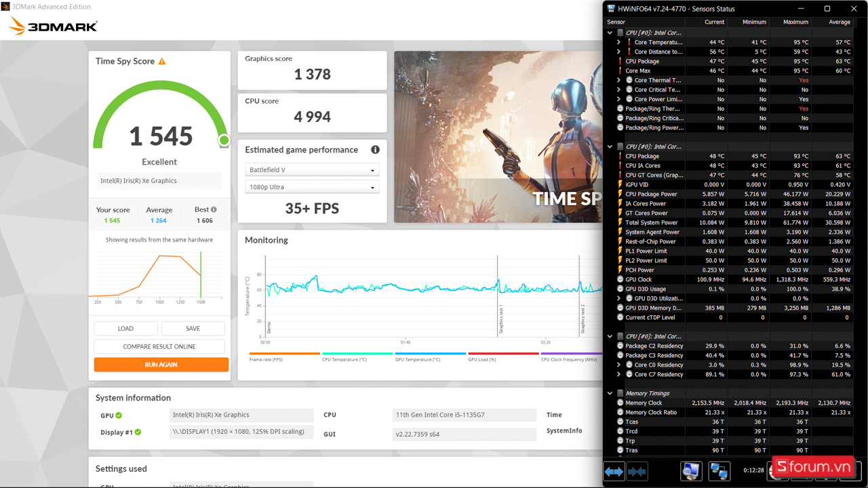Click lightning icon of Total System Power row

tap(620, 222)
